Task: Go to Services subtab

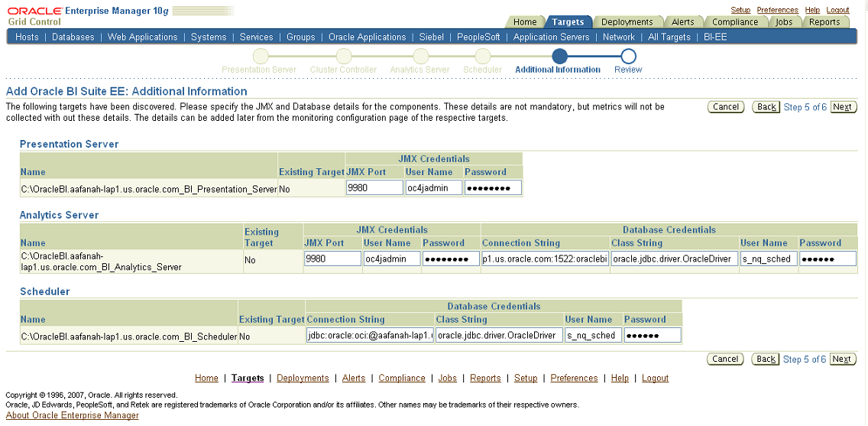Action: tap(256, 37)
